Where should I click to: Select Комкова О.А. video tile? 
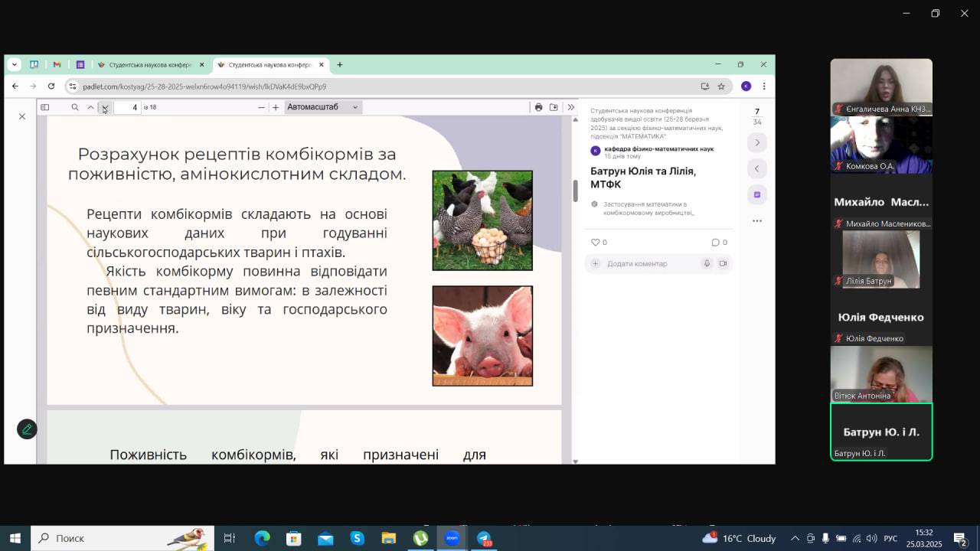(x=881, y=145)
